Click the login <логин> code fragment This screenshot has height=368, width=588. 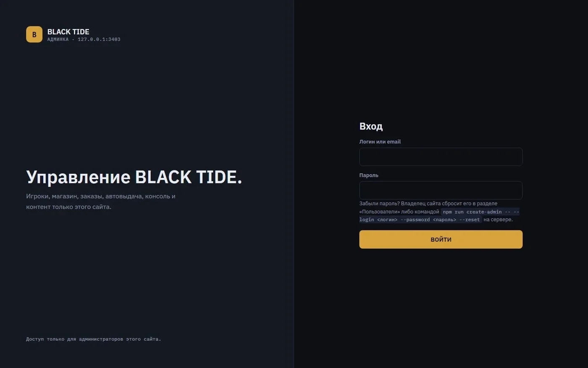pyautogui.click(x=378, y=220)
